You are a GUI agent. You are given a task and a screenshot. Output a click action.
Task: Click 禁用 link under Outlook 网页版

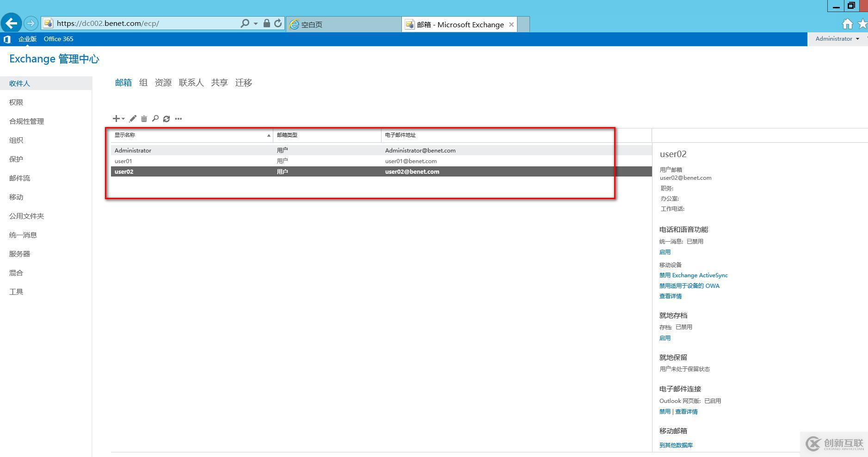tap(665, 411)
